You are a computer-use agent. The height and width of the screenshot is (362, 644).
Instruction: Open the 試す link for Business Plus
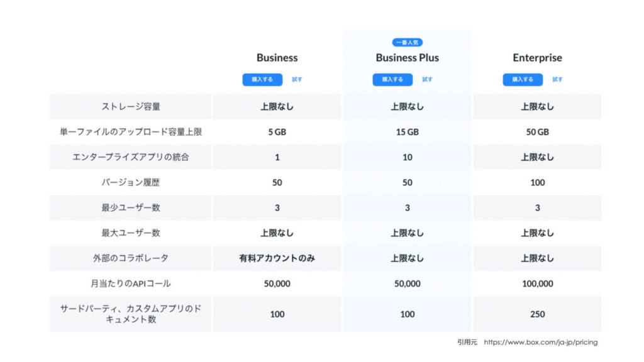427,79
